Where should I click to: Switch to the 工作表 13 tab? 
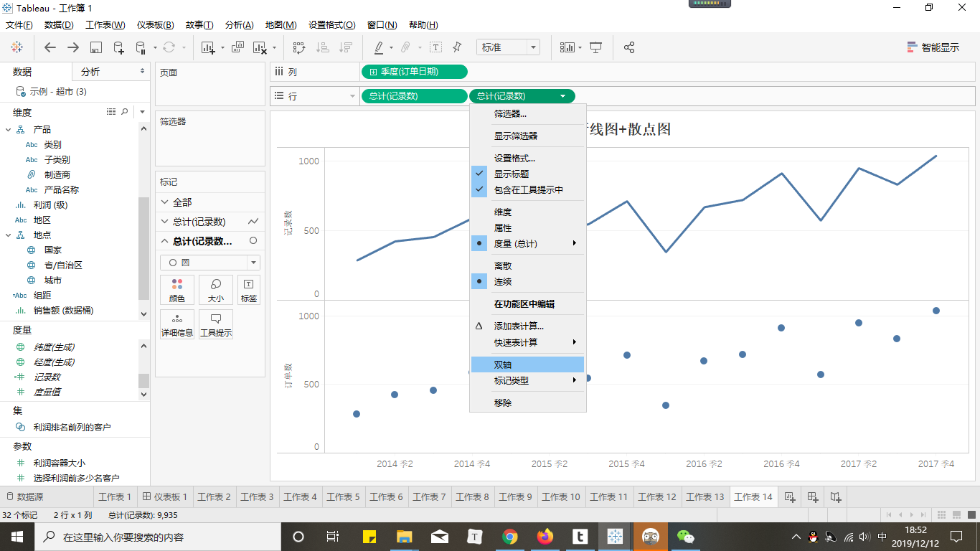point(705,496)
